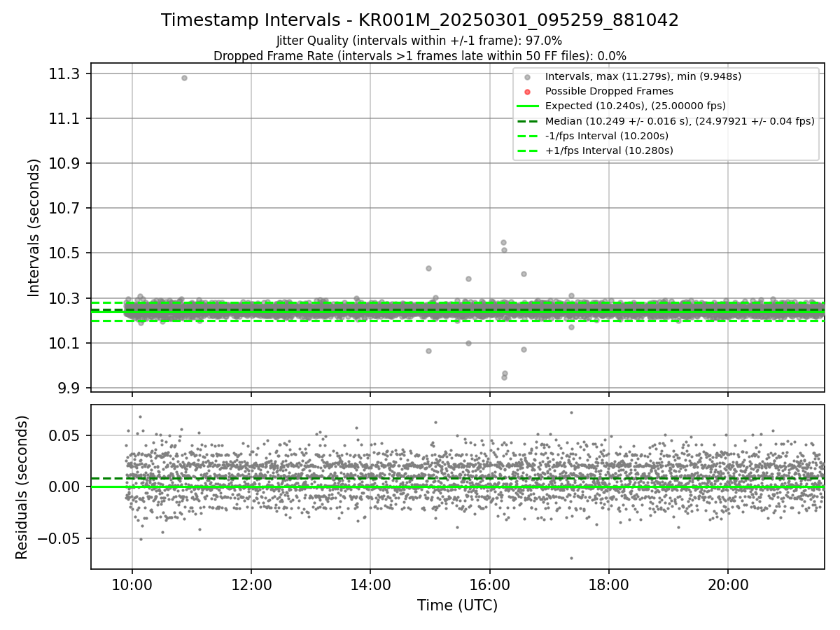Click the red 'Possible Dropped Frames' legend marker
840x630 pixels.
pos(528,92)
